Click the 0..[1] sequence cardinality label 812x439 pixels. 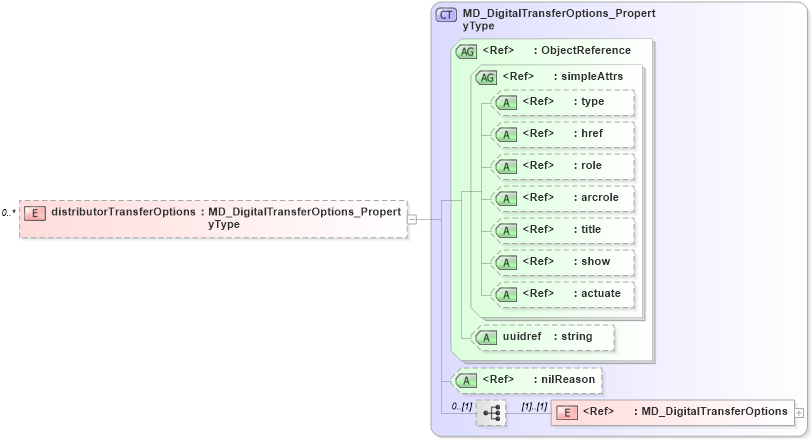(461, 407)
